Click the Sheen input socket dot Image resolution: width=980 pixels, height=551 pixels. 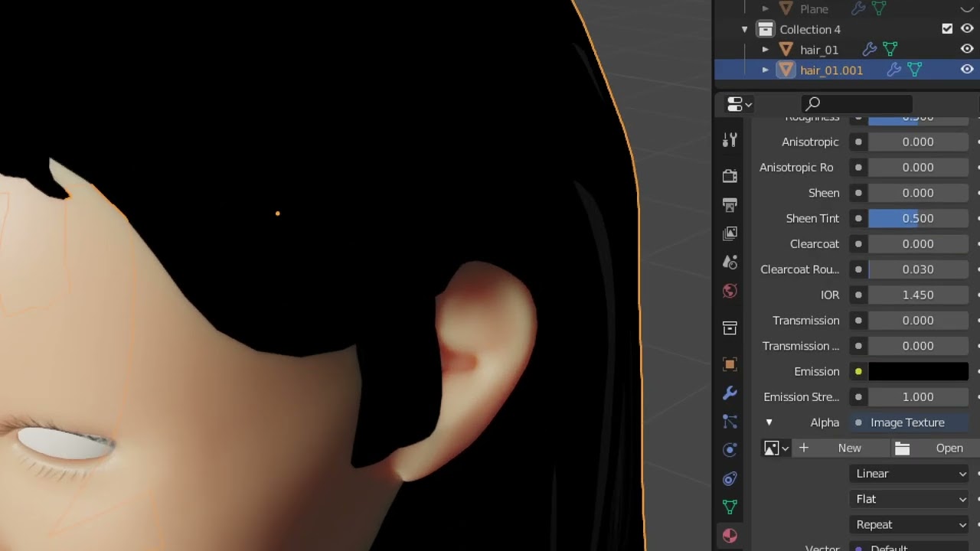(858, 193)
